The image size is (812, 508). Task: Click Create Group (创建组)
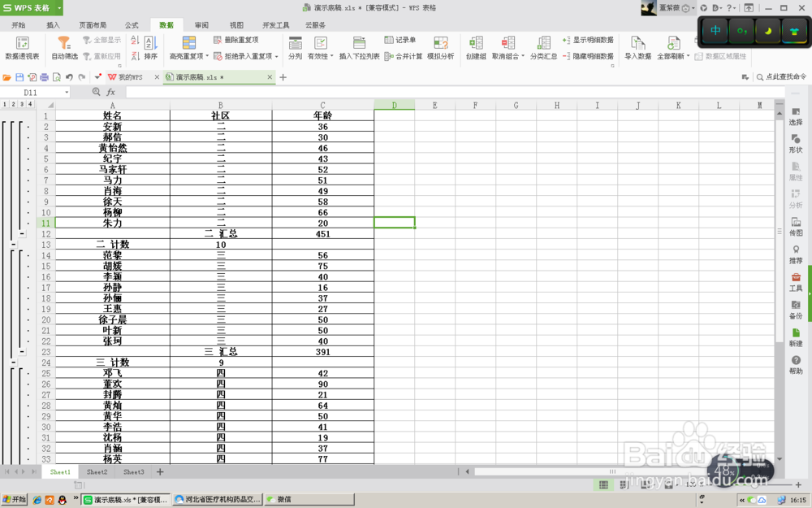click(x=475, y=48)
